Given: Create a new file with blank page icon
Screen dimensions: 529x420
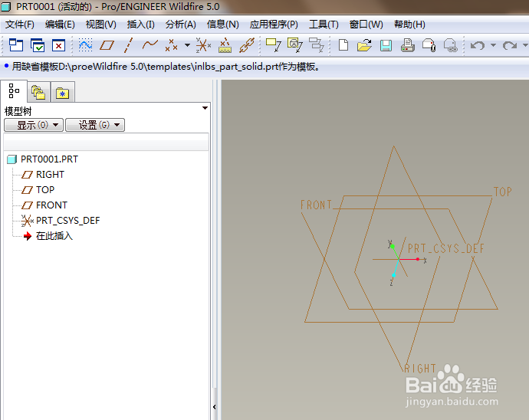Looking at the screenshot, I should pyautogui.click(x=343, y=45).
